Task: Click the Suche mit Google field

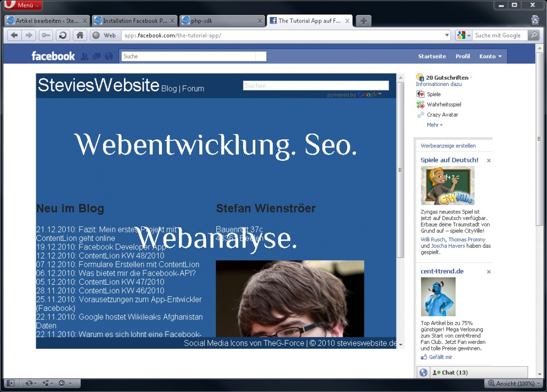Action: pyautogui.click(x=499, y=35)
